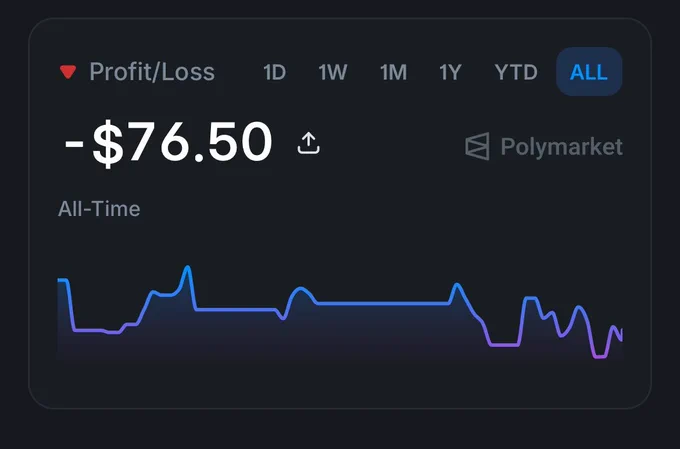Switch to the 1W time range

tap(333, 72)
